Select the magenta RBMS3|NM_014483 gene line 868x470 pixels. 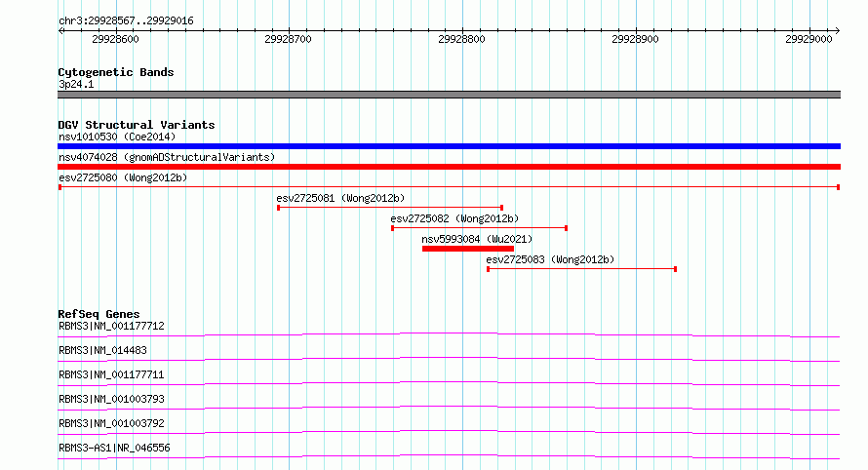pos(449,359)
